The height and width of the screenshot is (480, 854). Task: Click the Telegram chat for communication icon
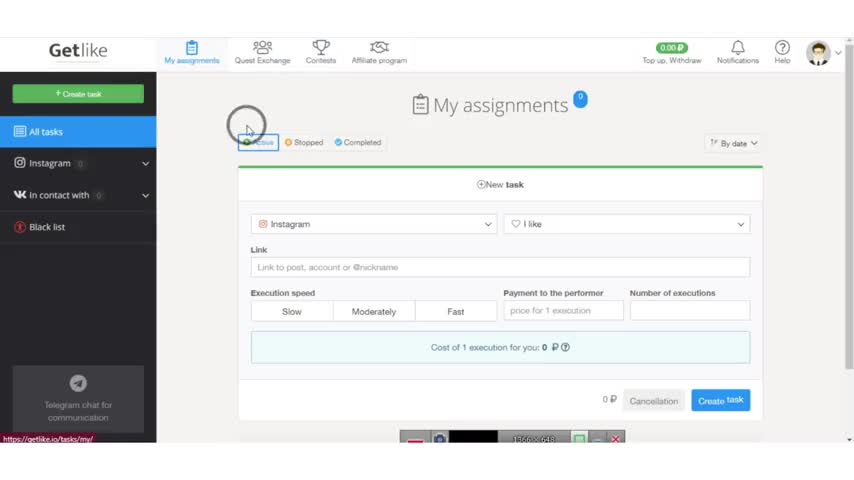point(78,383)
